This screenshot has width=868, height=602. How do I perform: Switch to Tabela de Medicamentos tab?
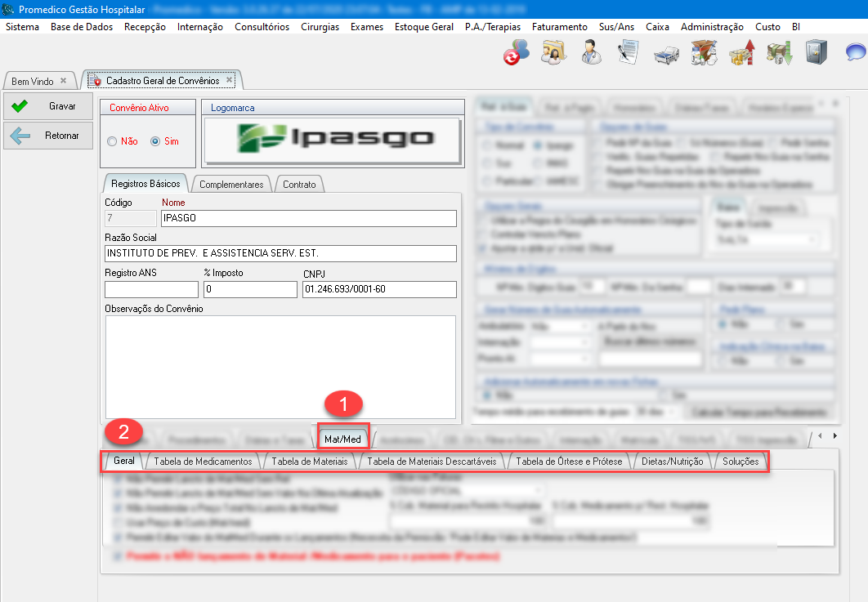[x=203, y=462]
